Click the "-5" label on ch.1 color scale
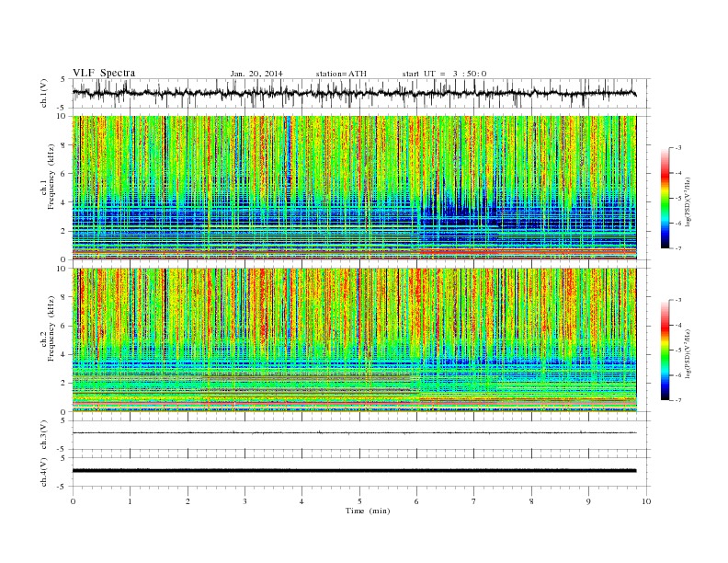This screenshot has height=563, width=728. tap(678, 198)
